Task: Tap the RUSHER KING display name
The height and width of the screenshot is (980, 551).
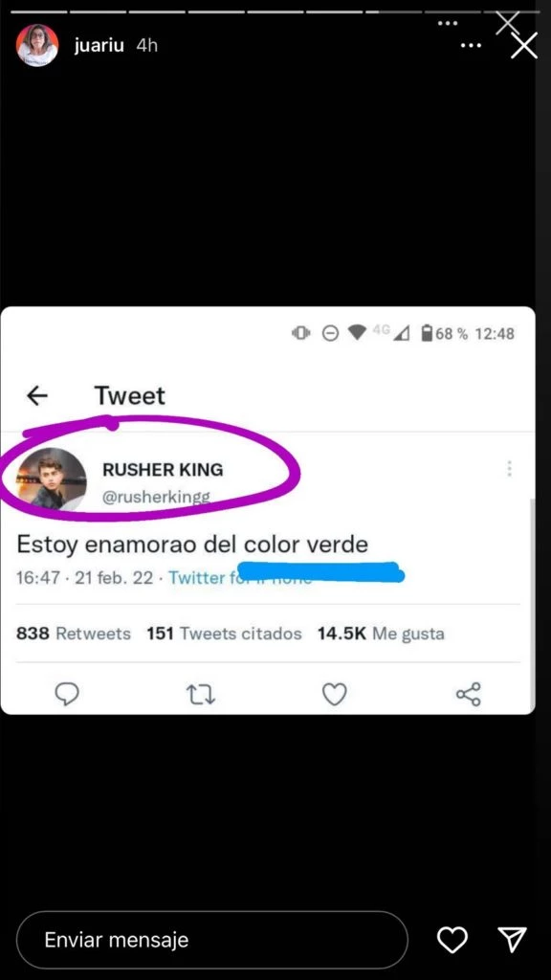Action: [163, 469]
